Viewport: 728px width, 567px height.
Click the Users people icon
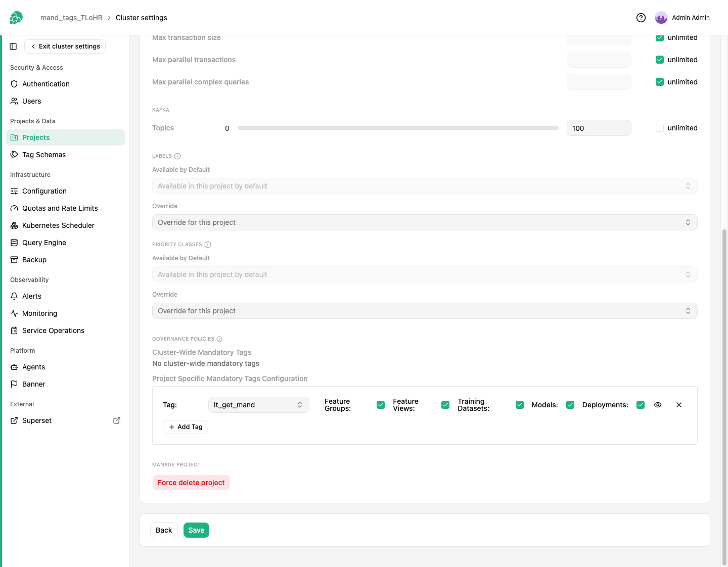[14, 101]
